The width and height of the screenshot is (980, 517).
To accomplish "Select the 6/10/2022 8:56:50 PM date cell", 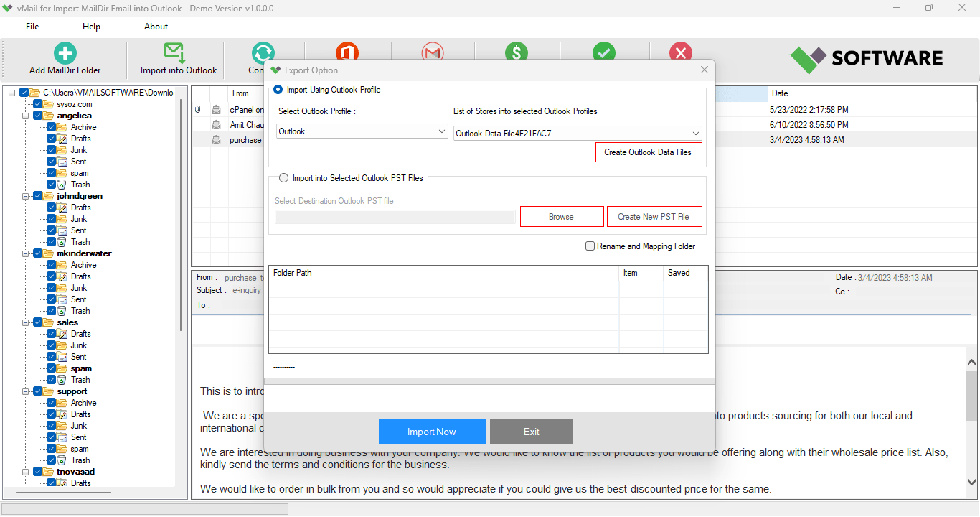I will coord(809,125).
